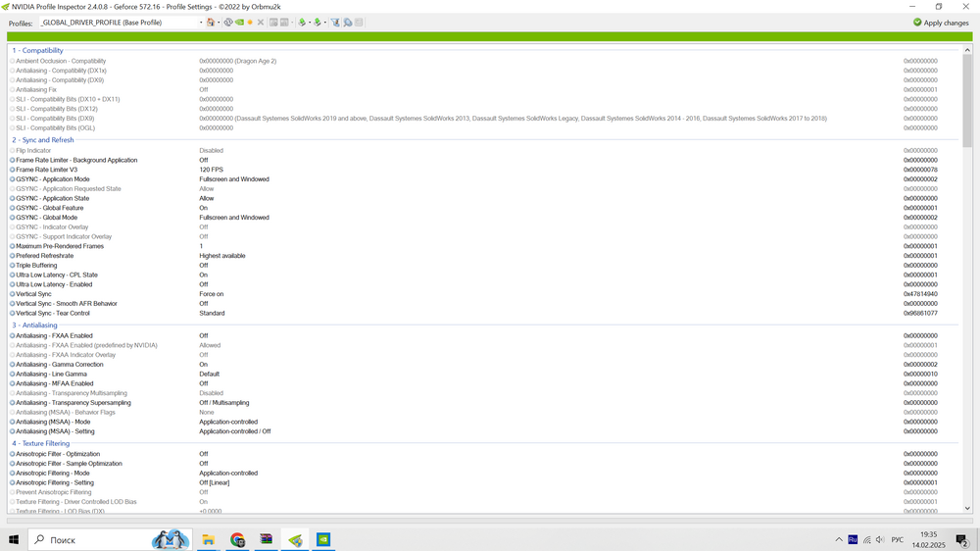This screenshot has width=980, height=551.
Task: Select the '2 - Sync and Refresh' group header
Action: (x=42, y=140)
